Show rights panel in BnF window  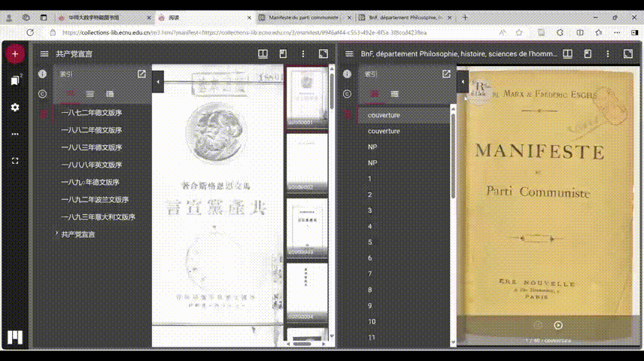[x=347, y=94]
